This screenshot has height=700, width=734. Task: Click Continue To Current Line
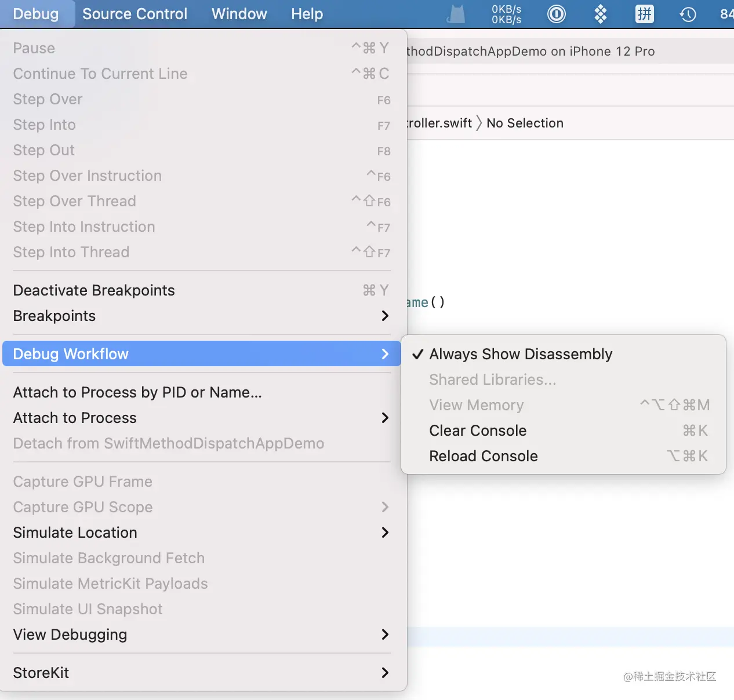pyautogui.click(x=202, y=74)
